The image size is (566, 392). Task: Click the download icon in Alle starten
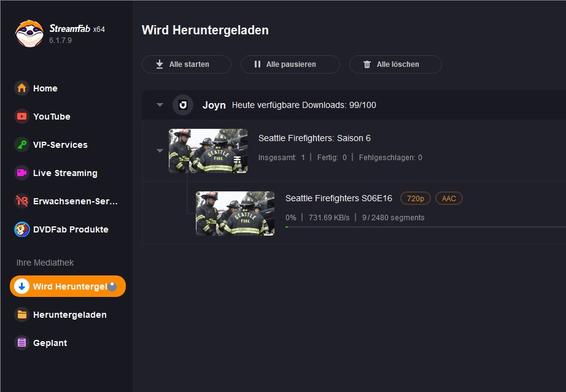coord(160,64)
